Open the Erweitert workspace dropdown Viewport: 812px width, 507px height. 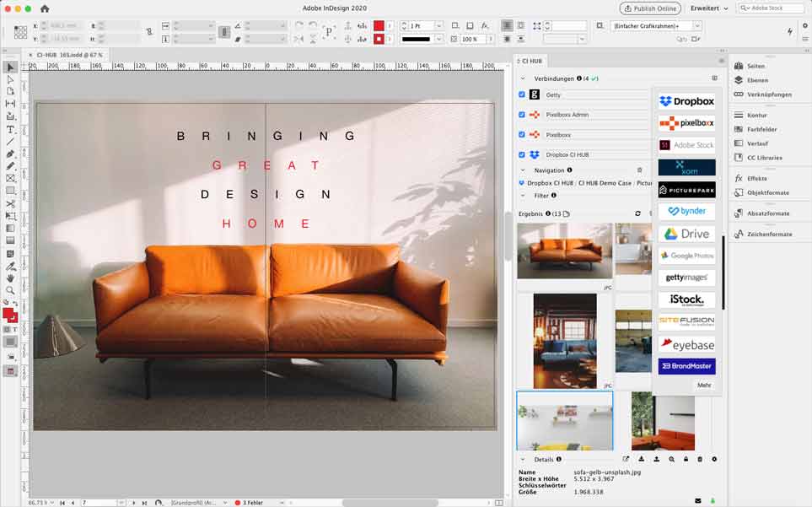pos(708,8)
